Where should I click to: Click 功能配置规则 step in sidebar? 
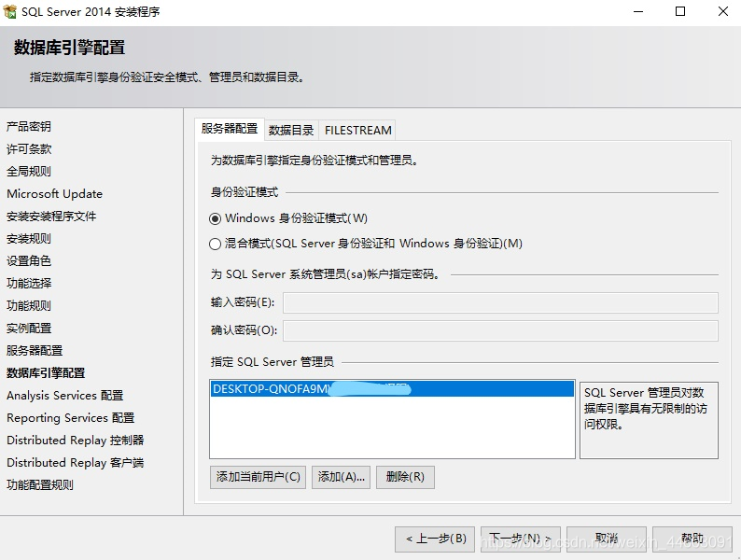click(x=40, y=484)
